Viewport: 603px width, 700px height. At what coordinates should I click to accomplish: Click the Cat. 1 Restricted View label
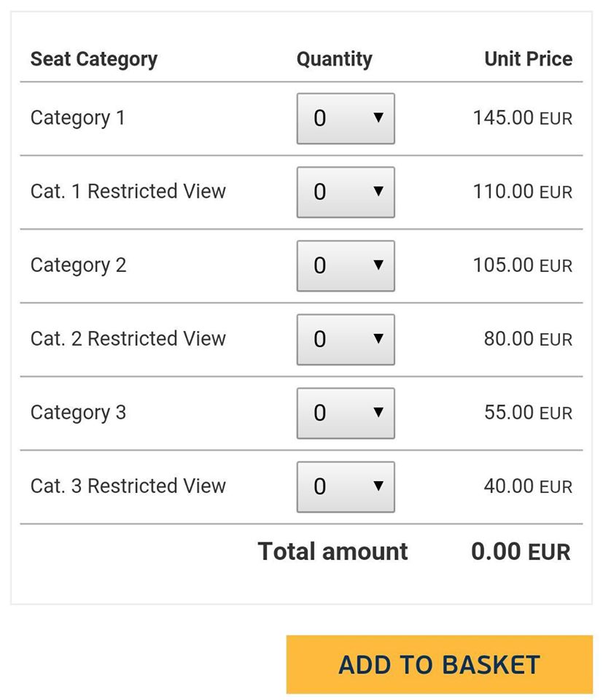click(128, 192)
